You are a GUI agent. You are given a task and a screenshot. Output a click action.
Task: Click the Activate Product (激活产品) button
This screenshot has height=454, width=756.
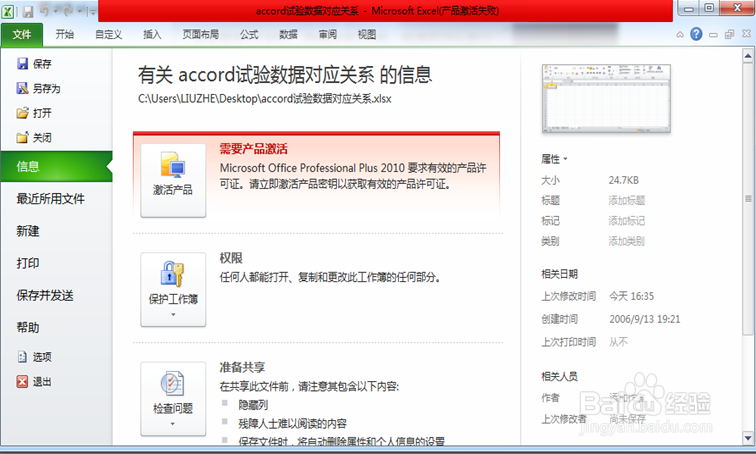(173, 180)
